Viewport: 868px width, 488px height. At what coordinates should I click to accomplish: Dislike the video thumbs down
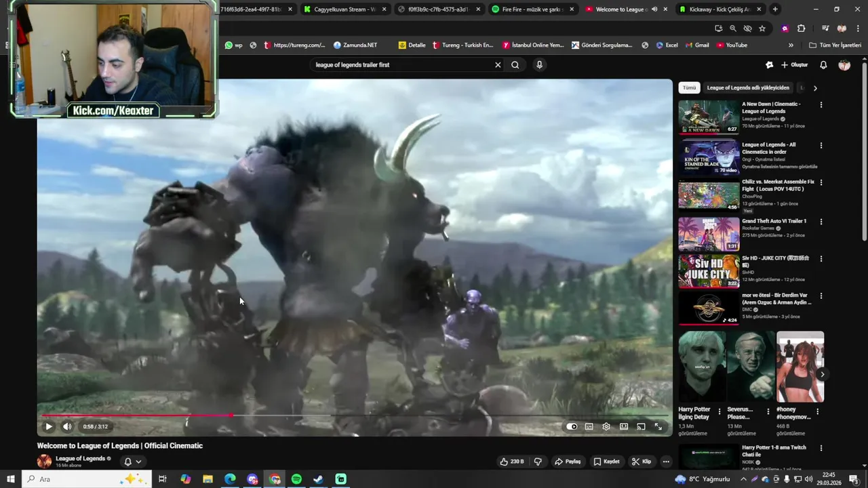pyautogui.click(x=538, y=462)
